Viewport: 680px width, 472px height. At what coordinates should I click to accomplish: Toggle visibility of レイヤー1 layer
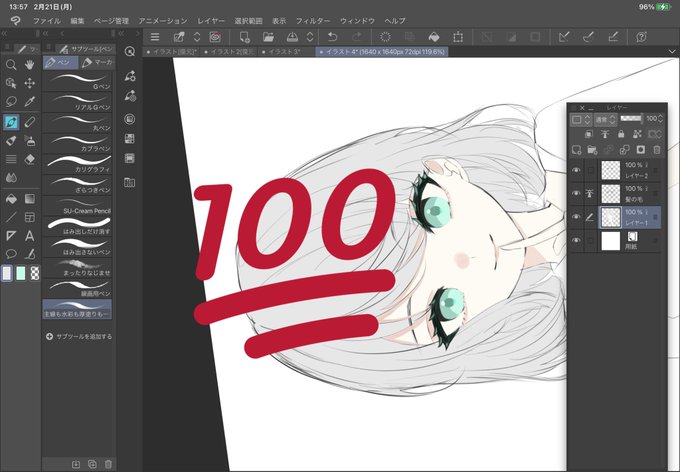tap(576, 217)
